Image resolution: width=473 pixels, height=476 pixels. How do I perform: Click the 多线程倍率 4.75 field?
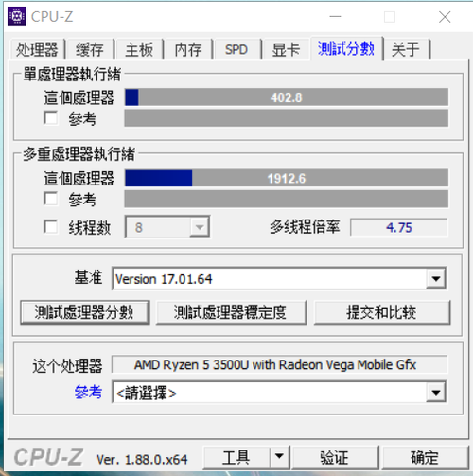click(399, 227)
